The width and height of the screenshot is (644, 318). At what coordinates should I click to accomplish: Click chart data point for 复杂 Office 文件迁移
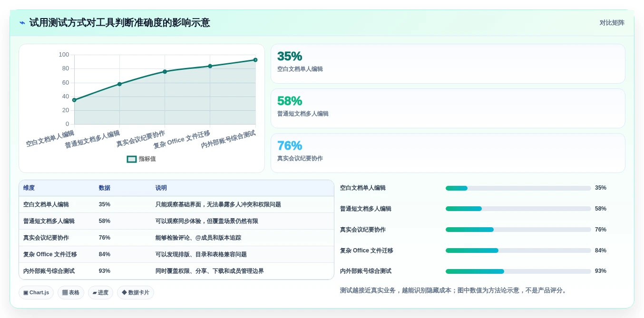coord(210,66)
